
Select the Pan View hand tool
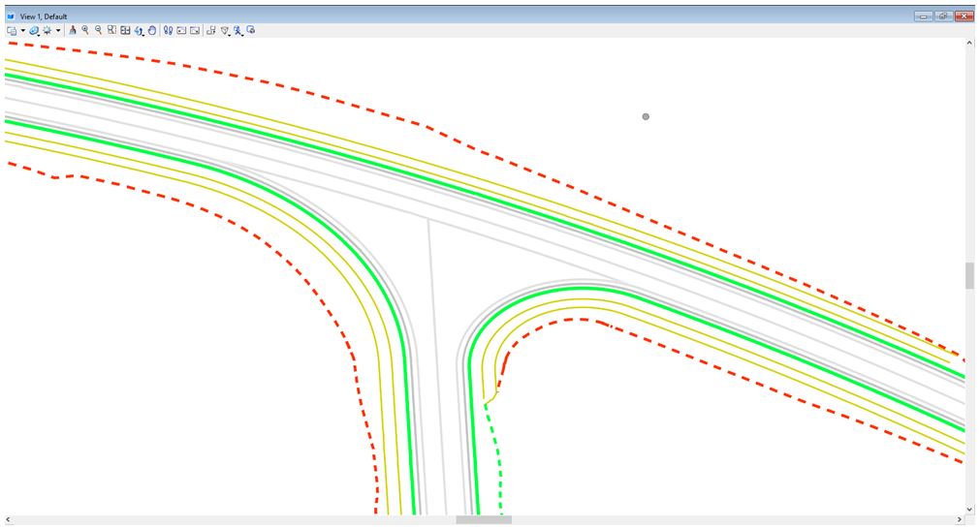click(x=152, y=30)
